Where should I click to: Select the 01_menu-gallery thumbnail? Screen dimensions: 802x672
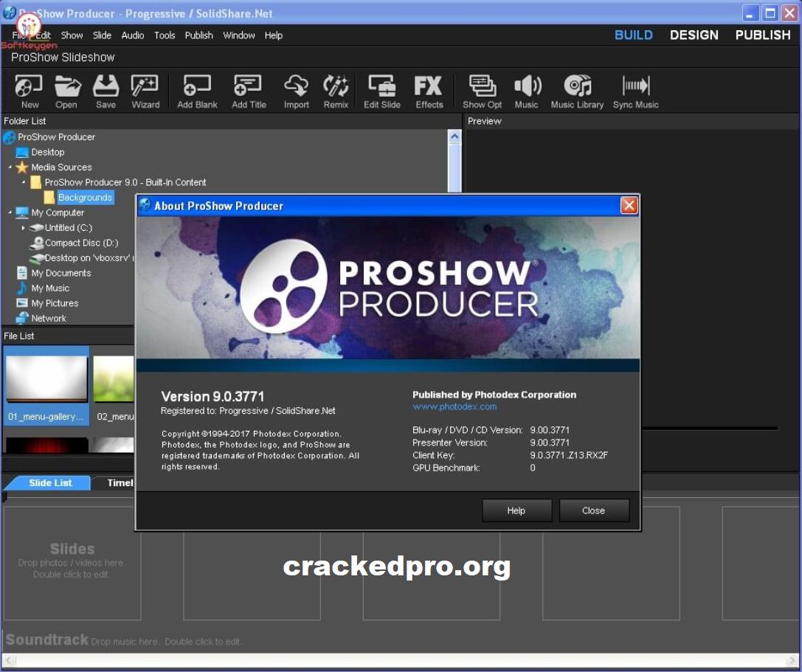[46, 386]
